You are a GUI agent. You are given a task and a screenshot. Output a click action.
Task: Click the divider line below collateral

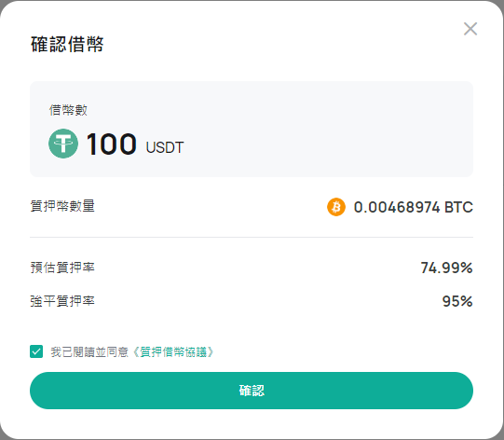click(252, 238)
